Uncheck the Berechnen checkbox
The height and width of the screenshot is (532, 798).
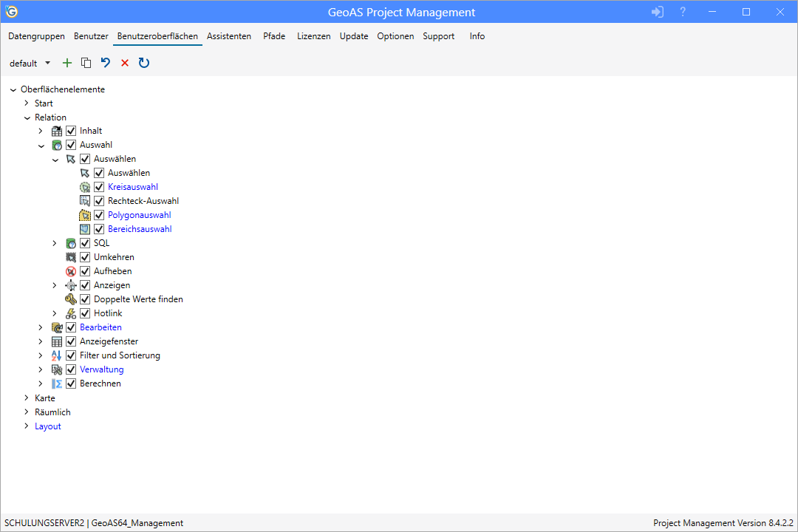pos(71,383)
